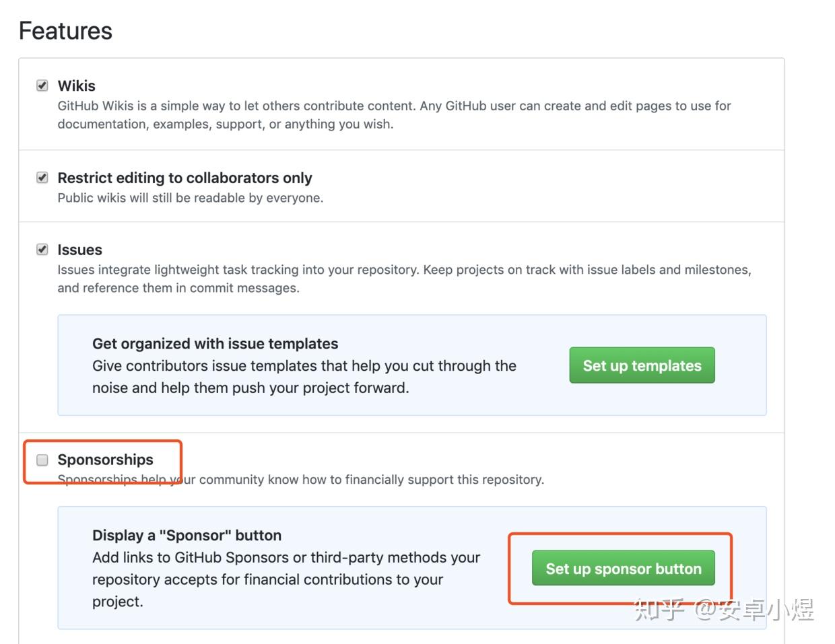Click the Display a Sponsor button heading

pyautogui.click(x=187, y=535)
